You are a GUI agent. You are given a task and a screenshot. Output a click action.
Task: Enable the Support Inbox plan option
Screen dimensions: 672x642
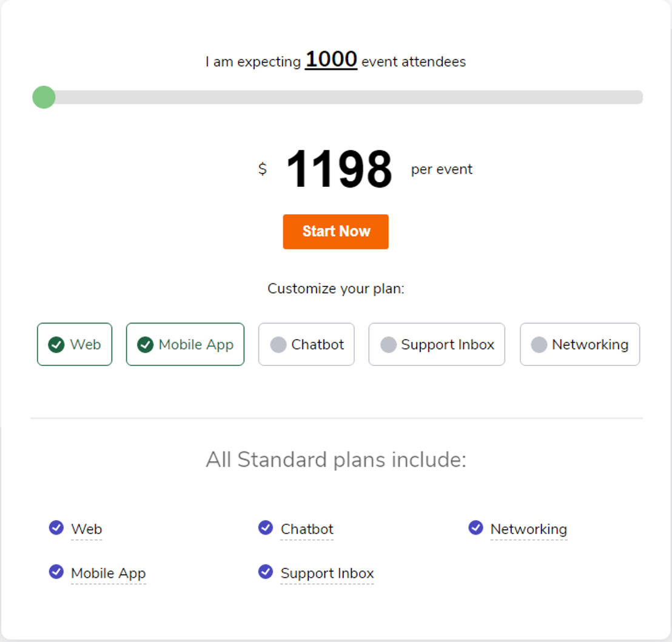click(437, 345)
